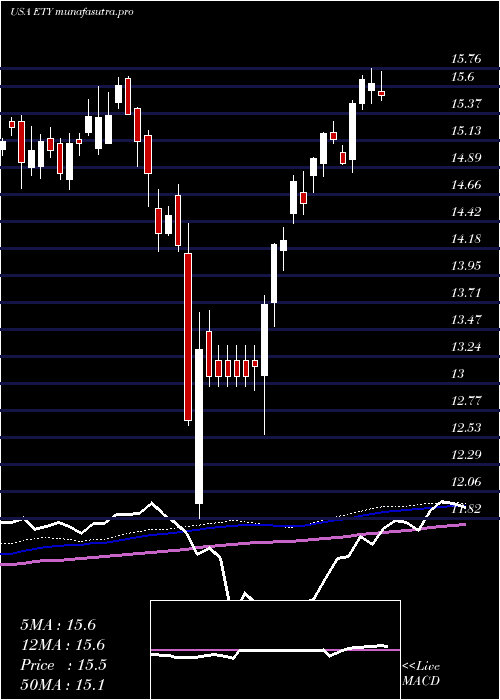Screen dimensions: 500x700
Task: Select the 14.18 price axis label
Action: tap(466, 238)
